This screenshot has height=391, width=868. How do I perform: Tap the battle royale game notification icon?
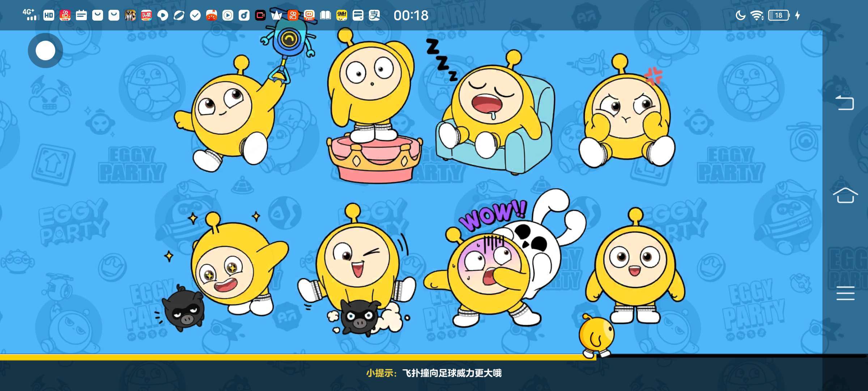click(130, 15)
